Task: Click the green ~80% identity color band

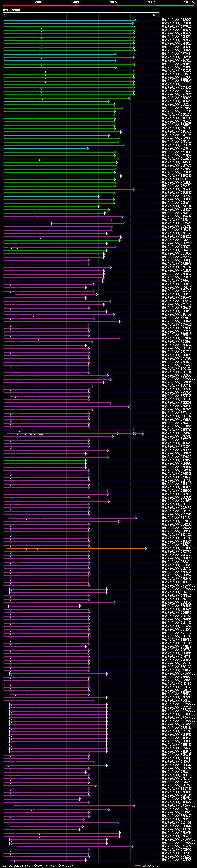Action: pos(137,6)
